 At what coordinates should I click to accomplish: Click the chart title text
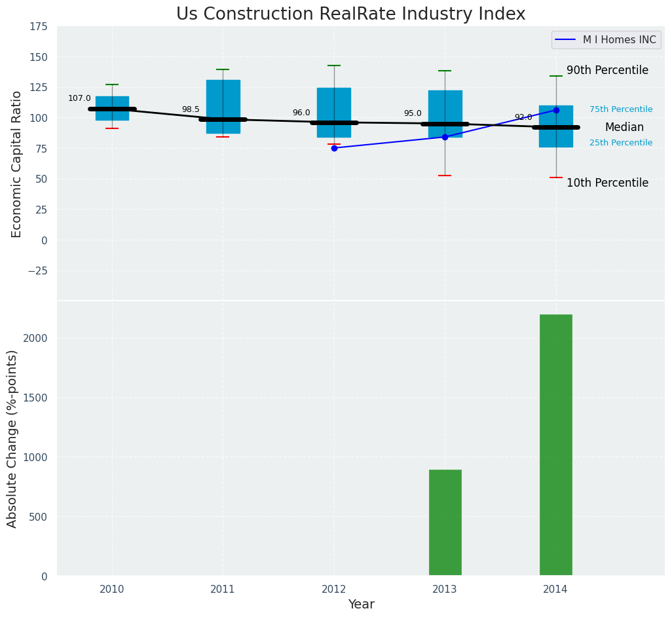pos(350,14)
